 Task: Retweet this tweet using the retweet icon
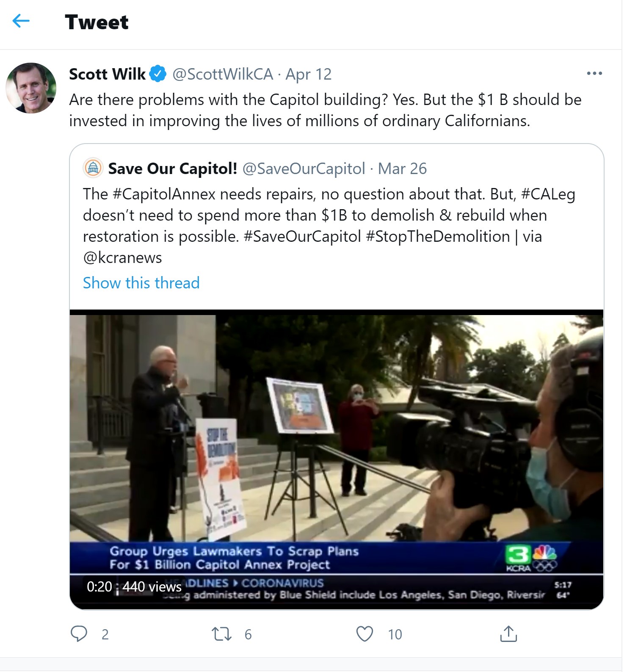221,634
